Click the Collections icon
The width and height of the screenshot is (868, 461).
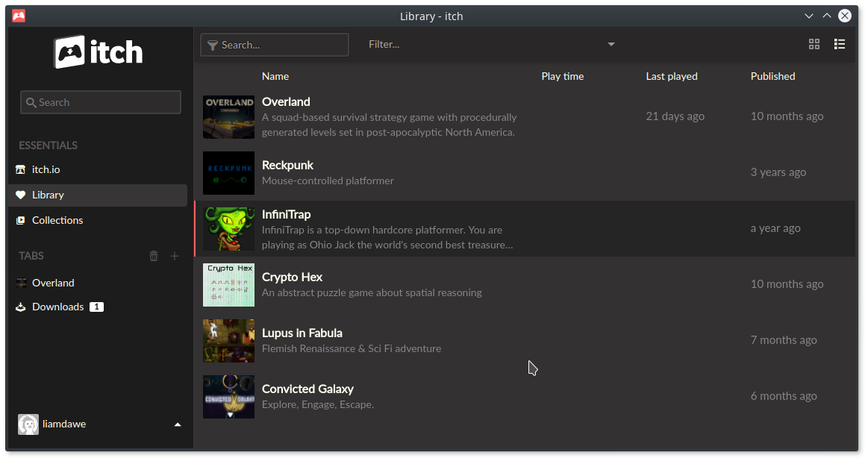pyautogui.click(x=20, y=220)
